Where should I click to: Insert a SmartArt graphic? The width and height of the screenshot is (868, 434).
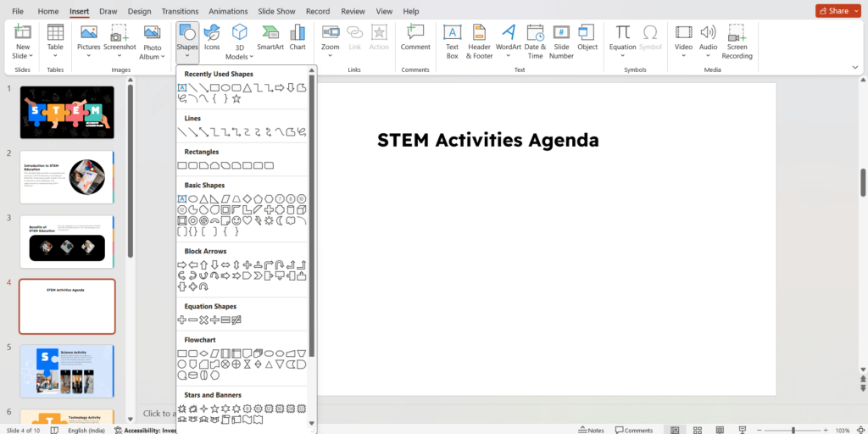click(270, 38)
